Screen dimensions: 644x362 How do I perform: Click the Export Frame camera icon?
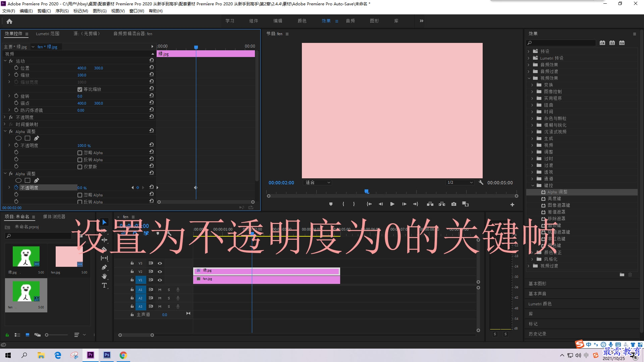pyautogui.click(x=454, y=204)
